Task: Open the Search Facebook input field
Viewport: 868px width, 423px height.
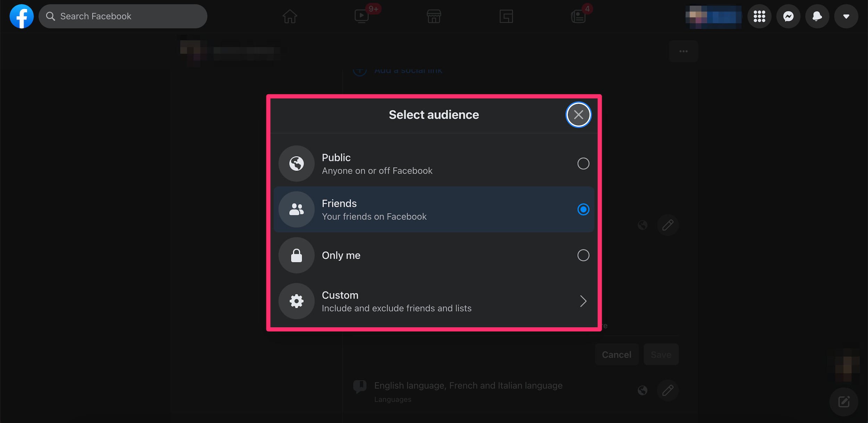Action: tap(122, 16)
